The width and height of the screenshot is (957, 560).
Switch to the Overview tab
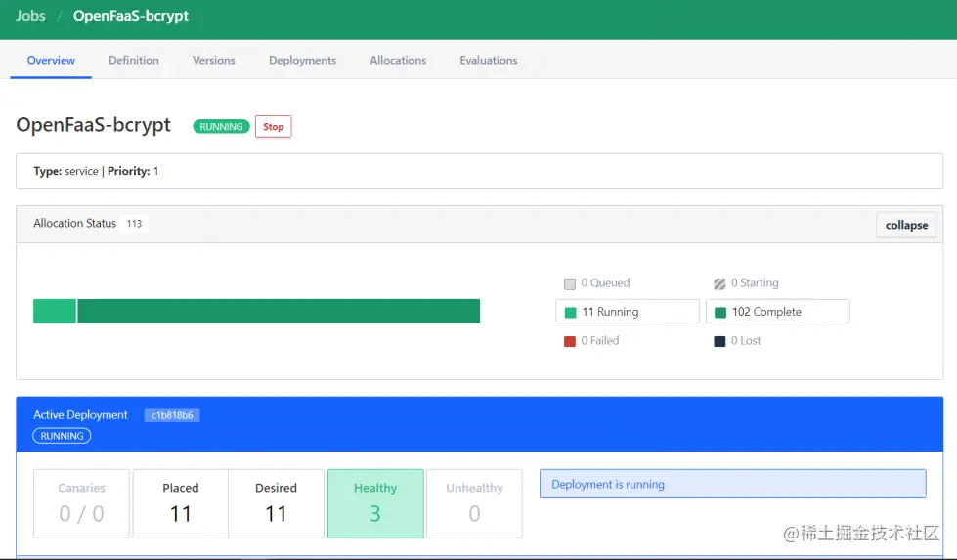pos(51,60)
